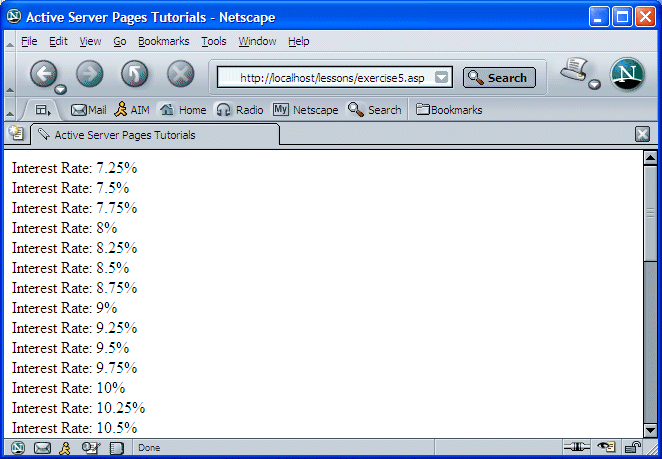Open the Window menu
662x459 pixels.
pos(257,41)
